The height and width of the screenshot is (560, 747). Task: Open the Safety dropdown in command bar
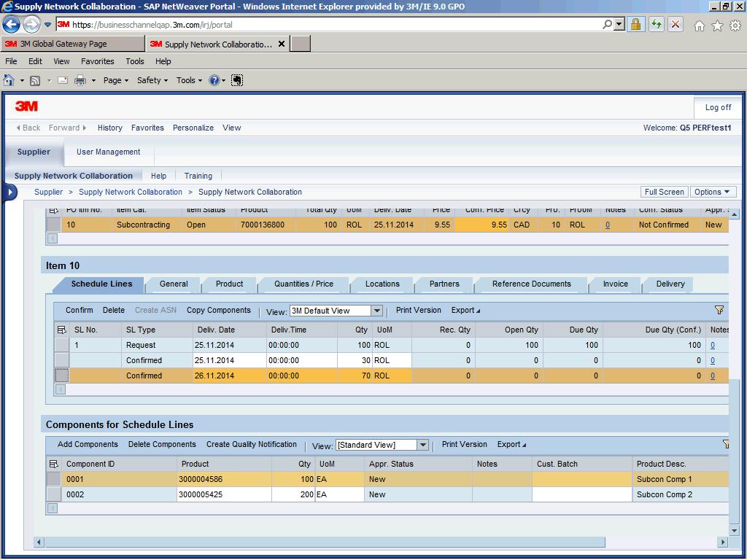point(152,80)
